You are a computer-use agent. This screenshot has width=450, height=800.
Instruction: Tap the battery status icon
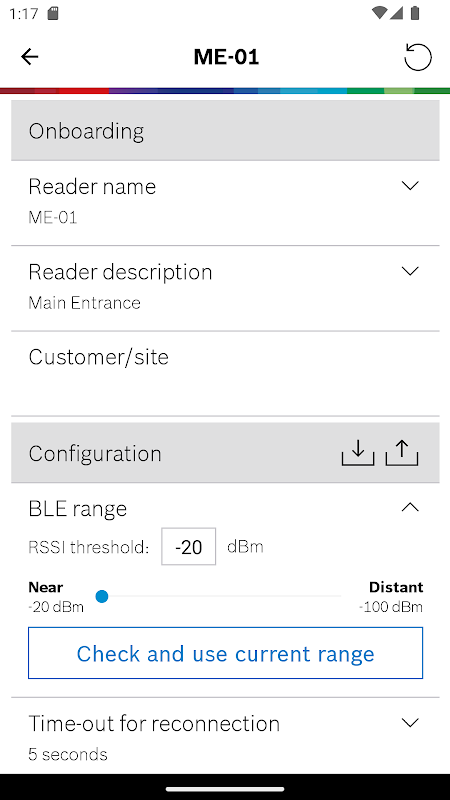[x=415, y=13]
